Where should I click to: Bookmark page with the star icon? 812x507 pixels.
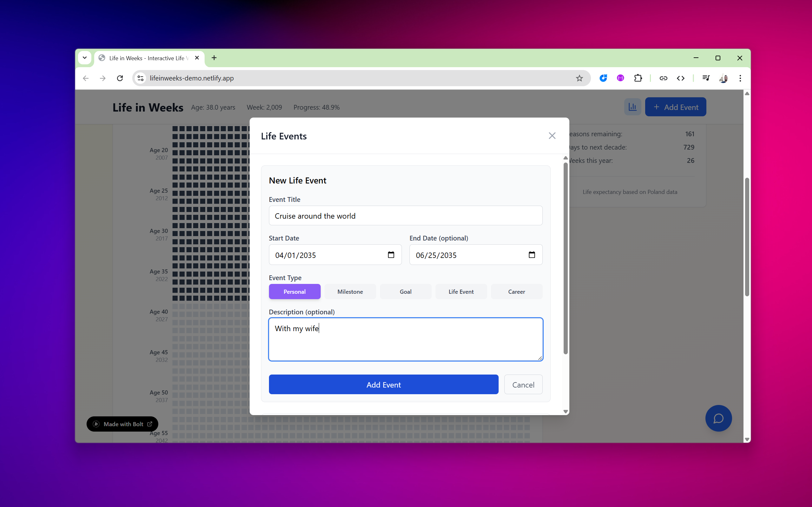[579, 78]
